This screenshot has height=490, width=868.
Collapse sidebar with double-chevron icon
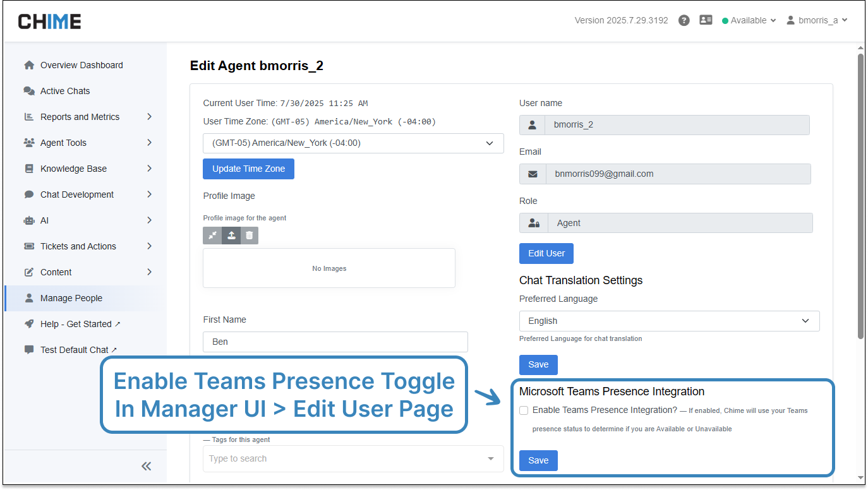click(x=147, y=466)
